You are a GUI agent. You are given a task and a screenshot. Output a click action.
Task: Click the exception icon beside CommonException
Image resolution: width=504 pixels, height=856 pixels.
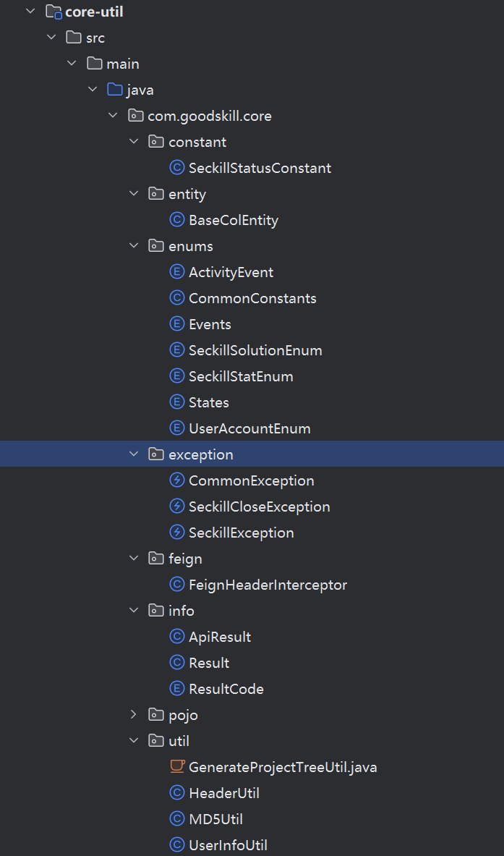pyautogui.click(x=176, y=480)
